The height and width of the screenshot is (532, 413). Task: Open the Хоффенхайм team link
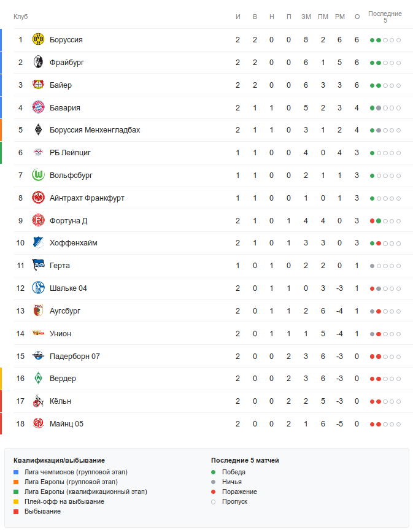(x=73, y=243)
